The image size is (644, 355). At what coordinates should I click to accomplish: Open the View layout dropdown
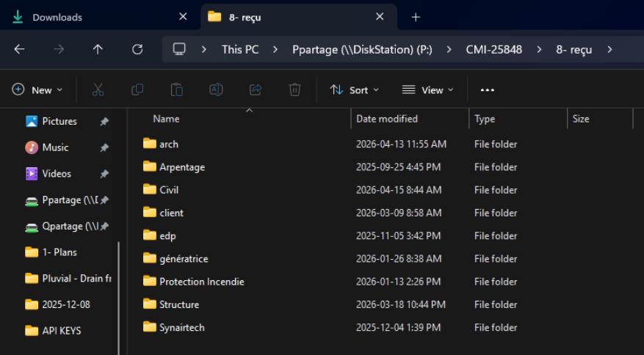428,89
